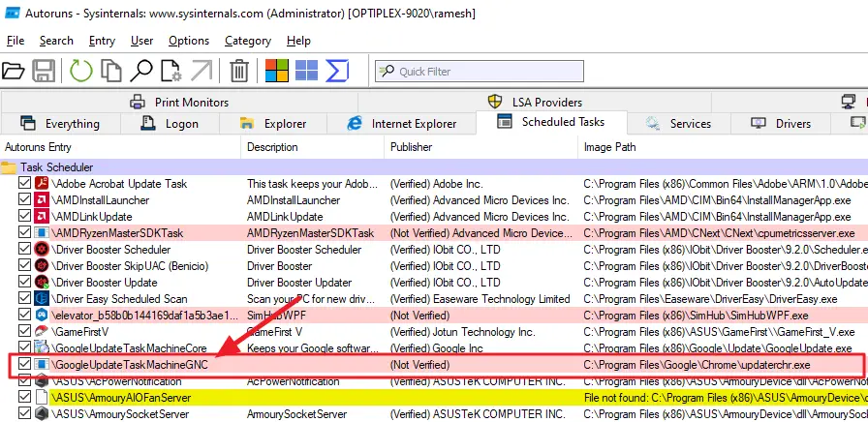Open the User menu
The image size is (868, 422).
(x=141, y=41)
